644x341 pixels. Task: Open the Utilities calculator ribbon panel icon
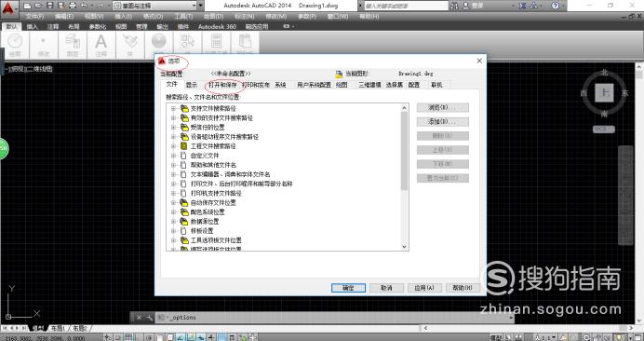(216, 42)
